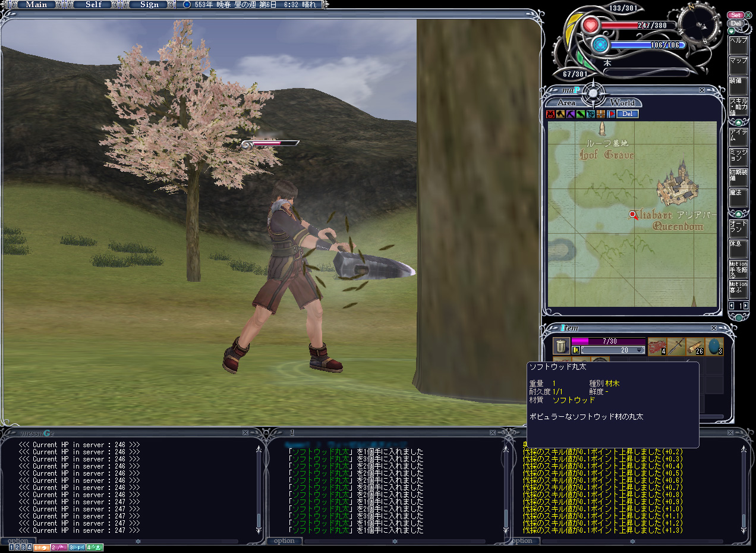The image size is (756, 553).
Task: Open 魔法 magic shortcut
Action: [x=739, y=198]
